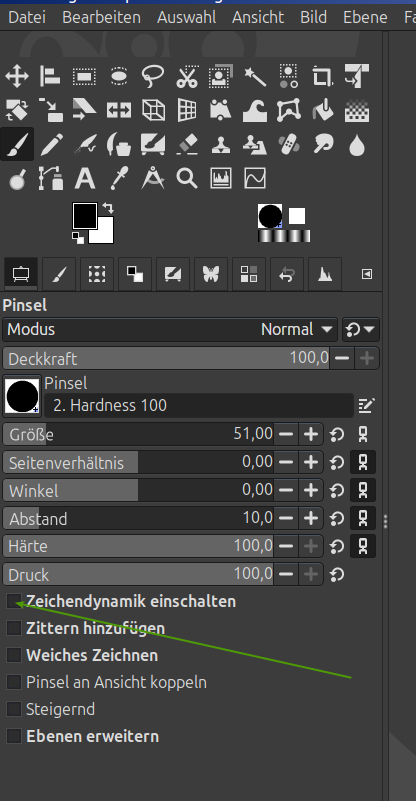
Task: Reset Winkel to default value
Action: point(337,491)
